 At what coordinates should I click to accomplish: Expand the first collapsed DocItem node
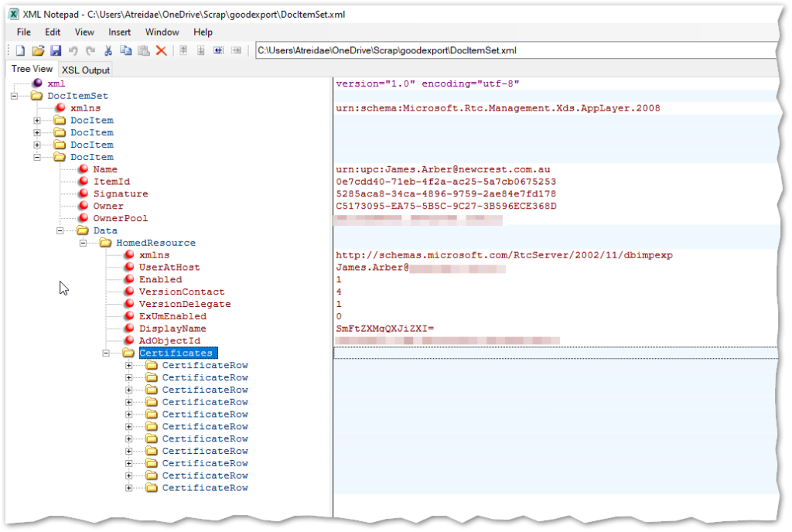coord(37,120)
